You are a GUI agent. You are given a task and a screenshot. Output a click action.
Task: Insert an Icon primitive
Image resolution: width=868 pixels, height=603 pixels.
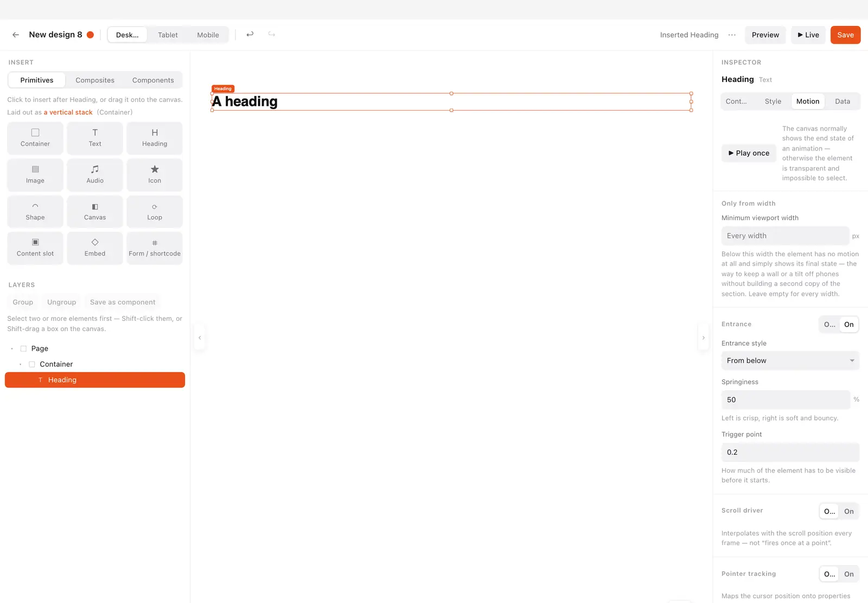tap(155, 175)
